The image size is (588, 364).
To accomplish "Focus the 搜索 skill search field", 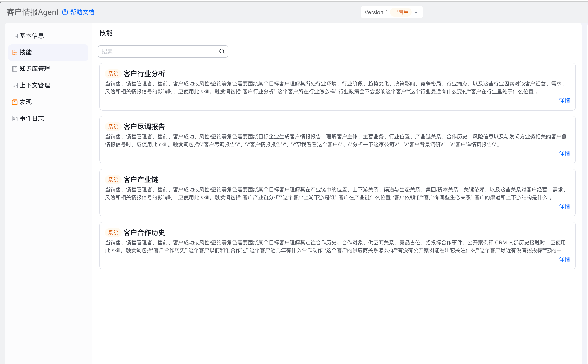I will tap(163, 51).
